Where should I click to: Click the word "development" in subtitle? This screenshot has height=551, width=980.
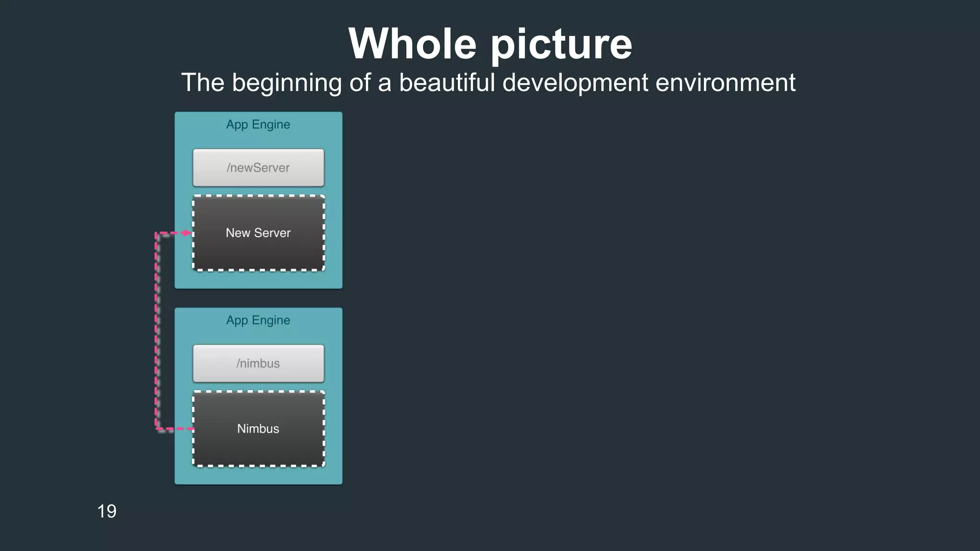pos(575,82)
